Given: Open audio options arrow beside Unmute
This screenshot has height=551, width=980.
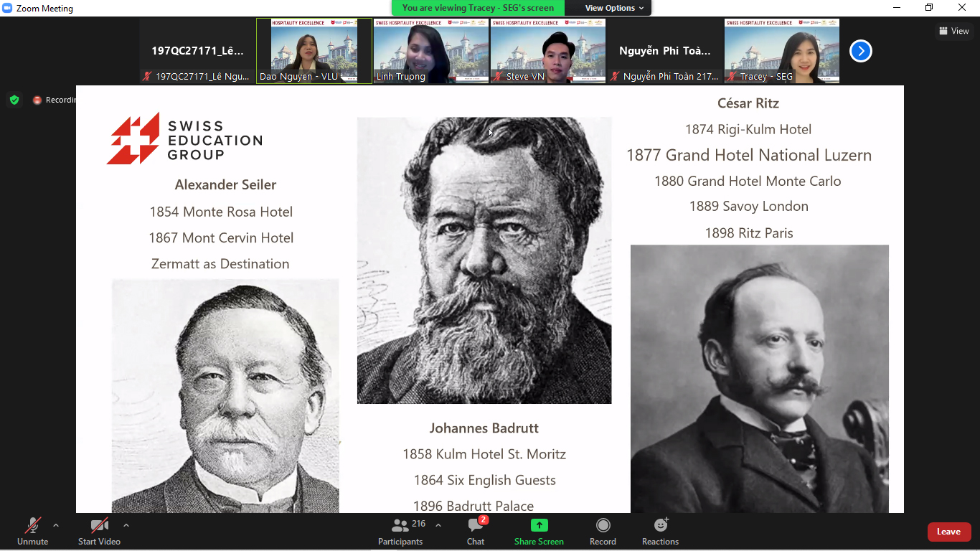Looking at the screenshot, I should (x=56, y=525).
